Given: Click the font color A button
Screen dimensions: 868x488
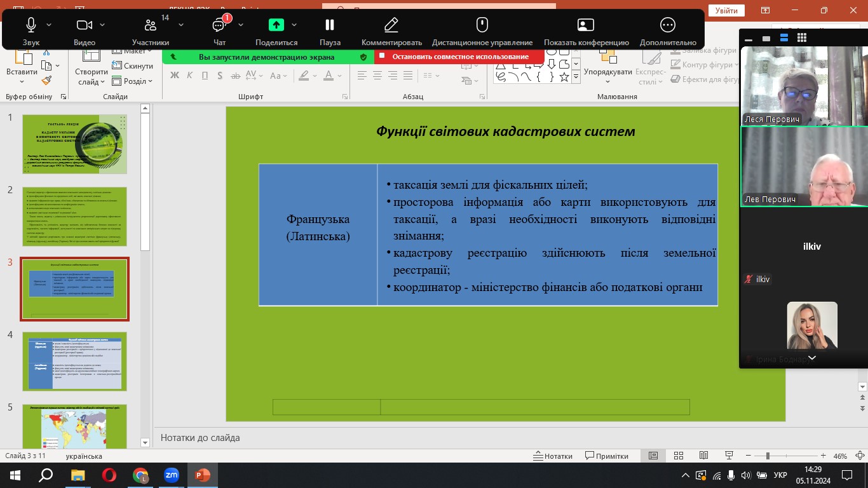Looking at the screenshot, I should tap(329, 76).
